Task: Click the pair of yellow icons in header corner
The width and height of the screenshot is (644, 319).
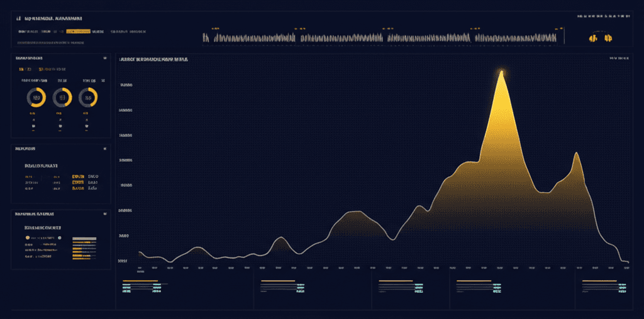Action: 601,38
